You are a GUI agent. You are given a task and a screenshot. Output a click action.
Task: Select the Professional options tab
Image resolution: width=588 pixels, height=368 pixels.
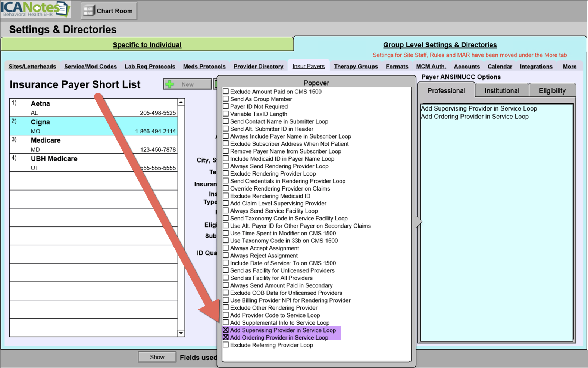click(x=446, y=90)
